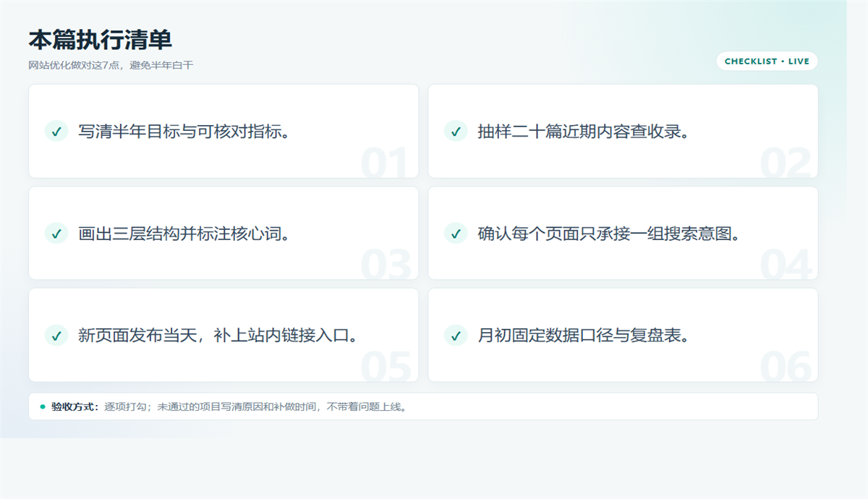Viewport: 868px width, 499px height.
Task: Select text 抽样二十篇近期内容查收录。
Action: (584, 132)
